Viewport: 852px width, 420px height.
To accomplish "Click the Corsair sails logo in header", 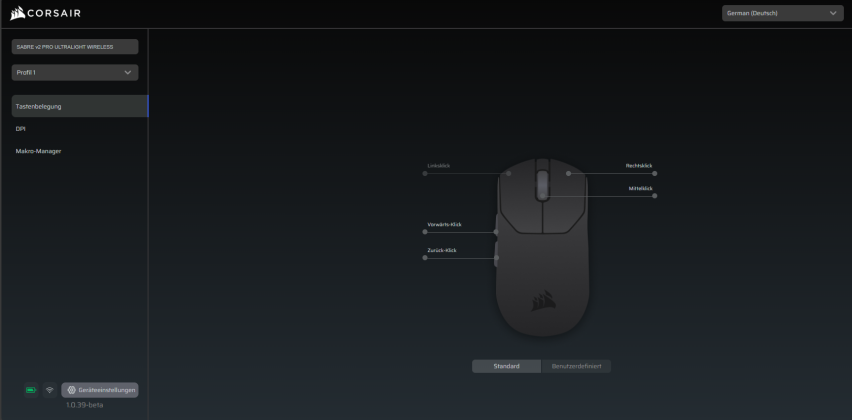I will pyautogui.click(x=17, y=13).
